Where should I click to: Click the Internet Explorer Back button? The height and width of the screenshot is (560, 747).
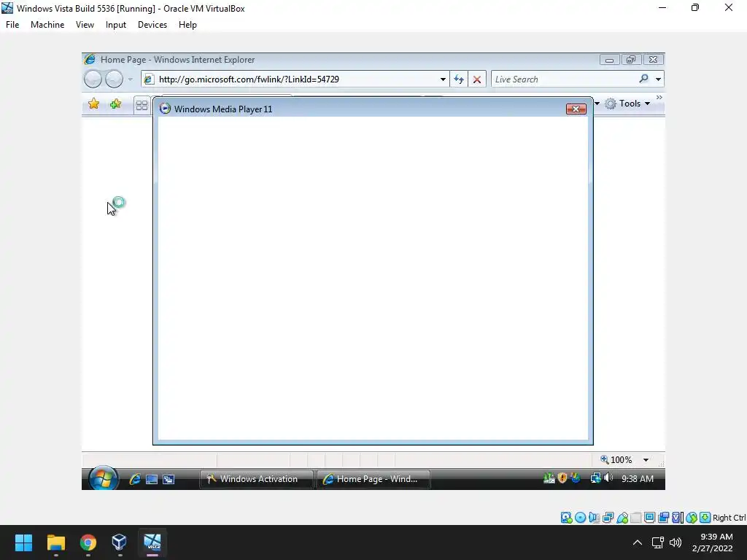pyautogui.click(x=93, y=79)
